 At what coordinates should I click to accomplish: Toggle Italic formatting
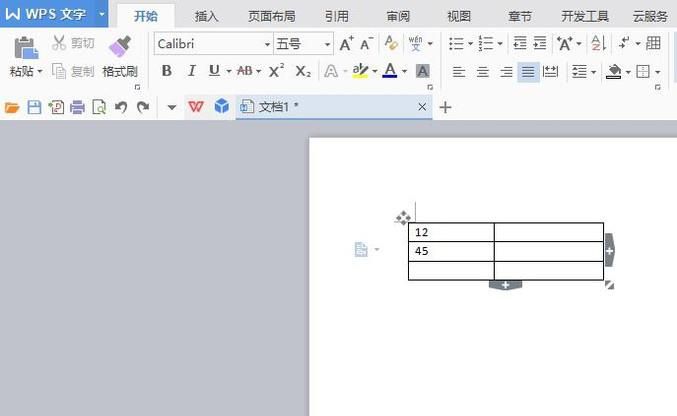(191, 70)
